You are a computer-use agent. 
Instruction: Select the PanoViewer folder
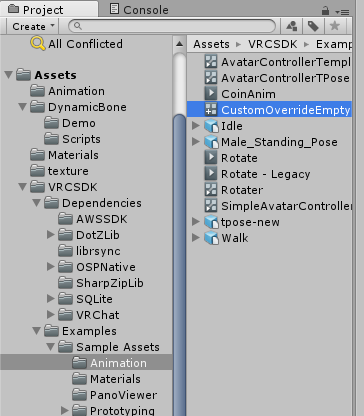(x=114, y=395)
